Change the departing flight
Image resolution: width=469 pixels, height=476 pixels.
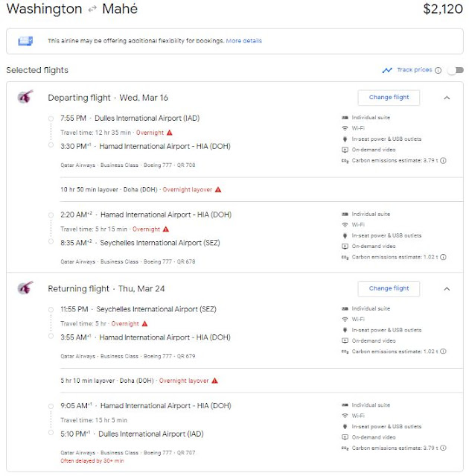click(388, 98)
